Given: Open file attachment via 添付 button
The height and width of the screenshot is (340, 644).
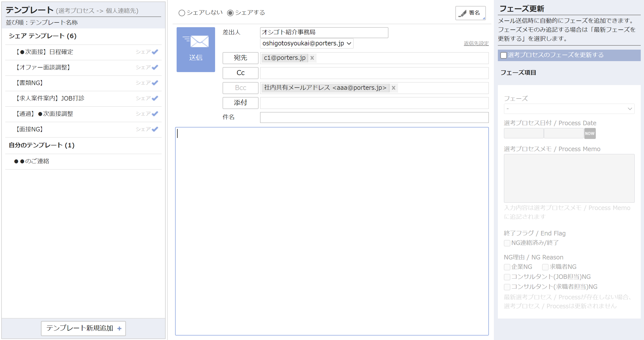Looking at the screenshot, I should click(x=240, y=103).
